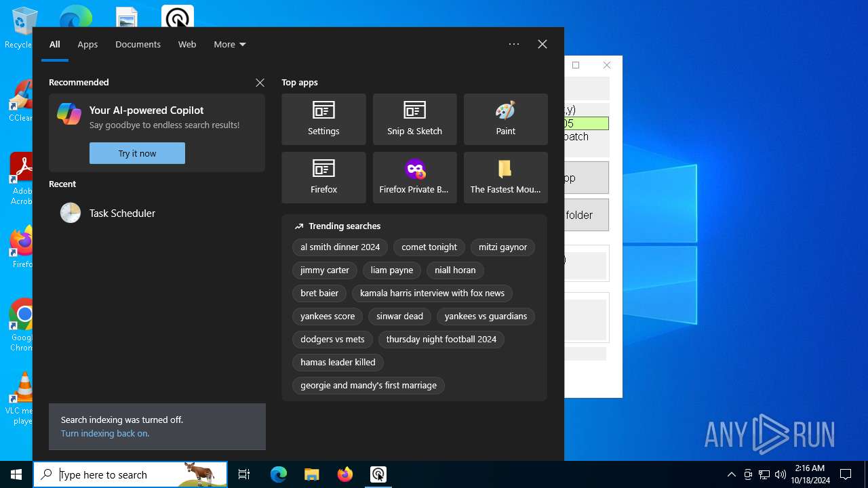Open the pinned target-icon app in taskbar
Viewport: 868px width, 488px height.
378,474
